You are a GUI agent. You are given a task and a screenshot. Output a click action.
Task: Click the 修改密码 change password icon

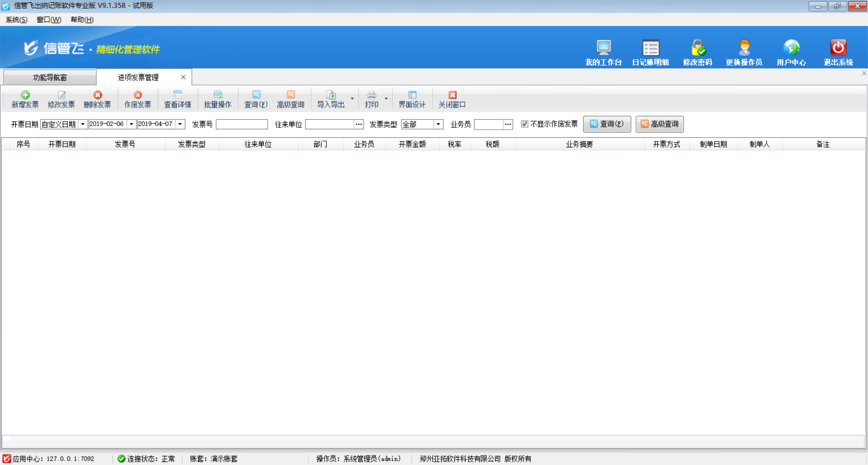(x=697, y=48)
